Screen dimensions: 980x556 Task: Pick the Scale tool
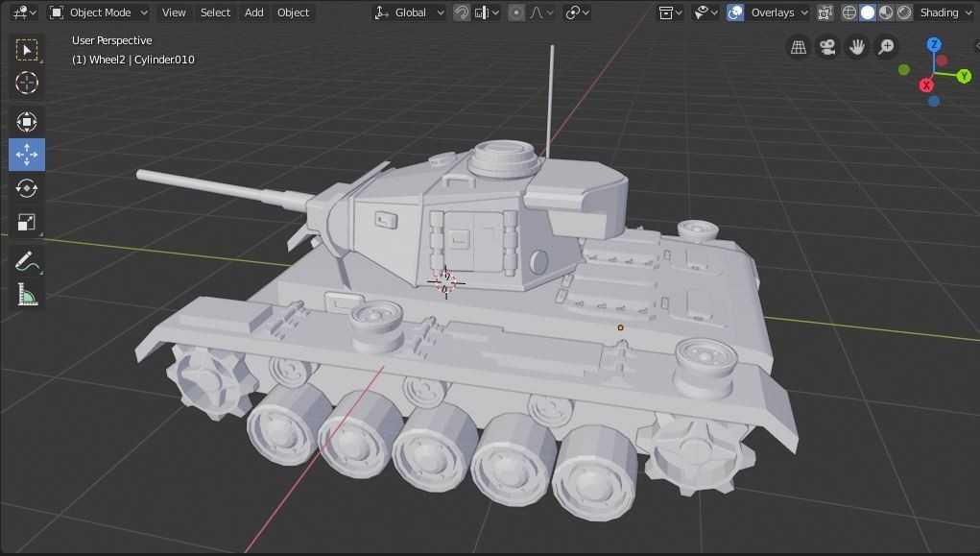[27, 223]
